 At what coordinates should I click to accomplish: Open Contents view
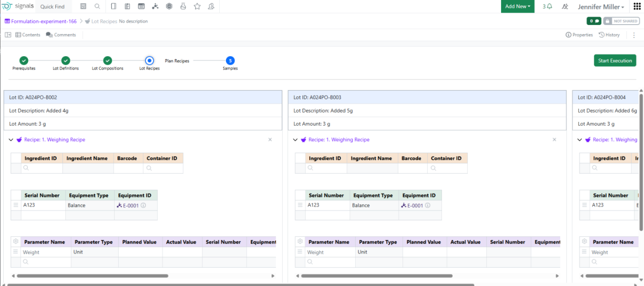[27, 35]
